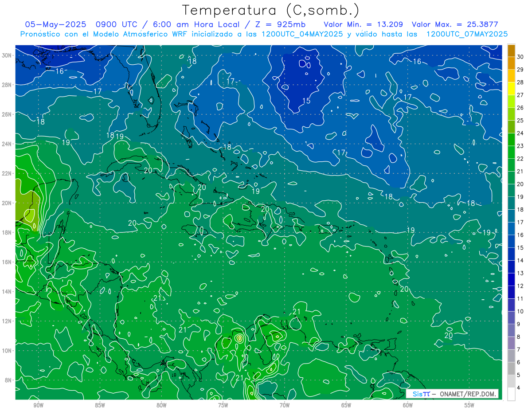The height and width of the screenshot is (411, 532).
Task: Click the colorbar value label 24
Action: click(x=520, y=133)
